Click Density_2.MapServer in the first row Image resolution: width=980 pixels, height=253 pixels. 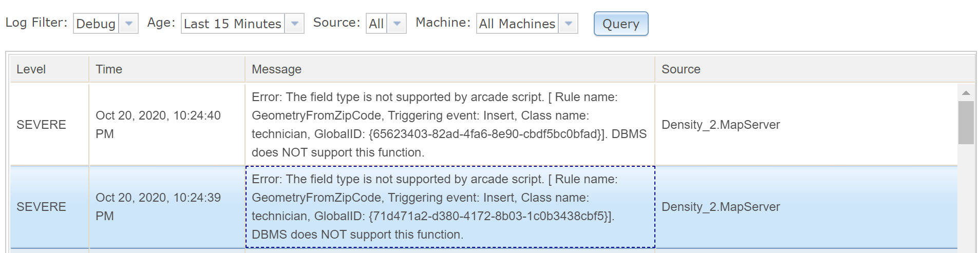[x=721, y=125]
